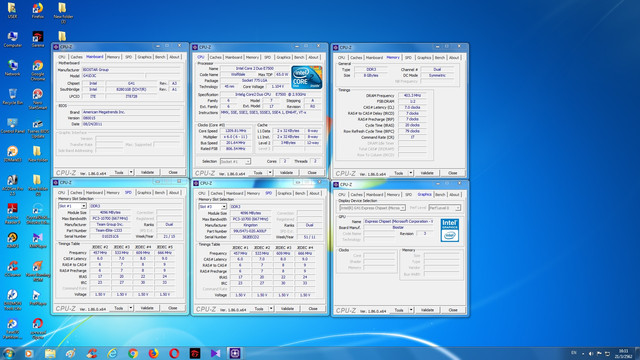This screenshot has height=360, width=640.
Task: Expand Tools arrow in the CPU window
Action: point(270,173)
